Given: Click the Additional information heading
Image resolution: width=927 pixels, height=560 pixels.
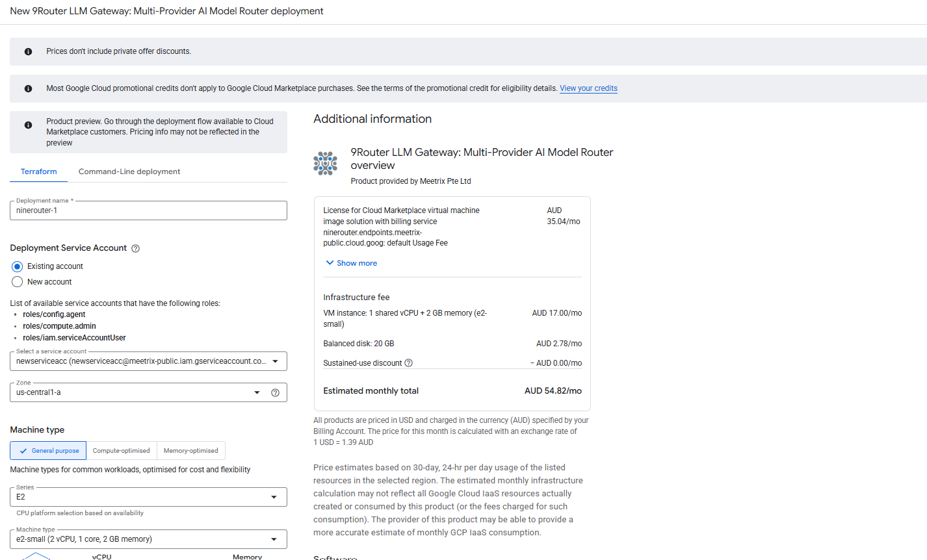Looking at the screenshot, I should [x=372, y=119].
